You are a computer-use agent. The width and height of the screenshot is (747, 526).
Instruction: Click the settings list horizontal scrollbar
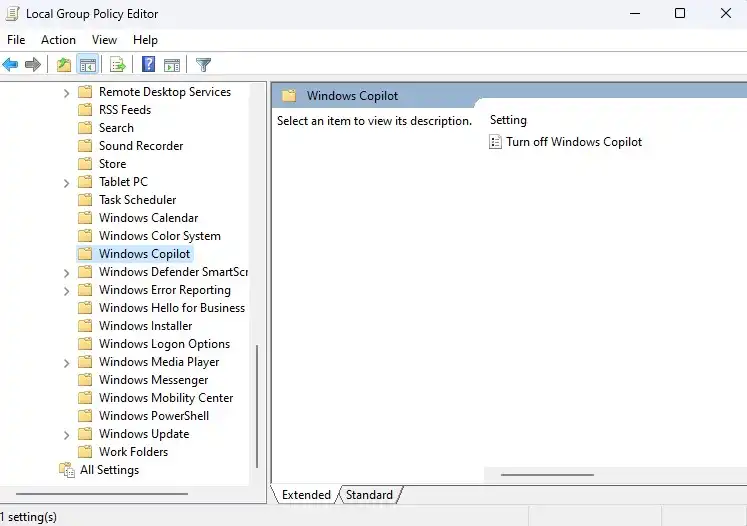[x=547, y=475]
